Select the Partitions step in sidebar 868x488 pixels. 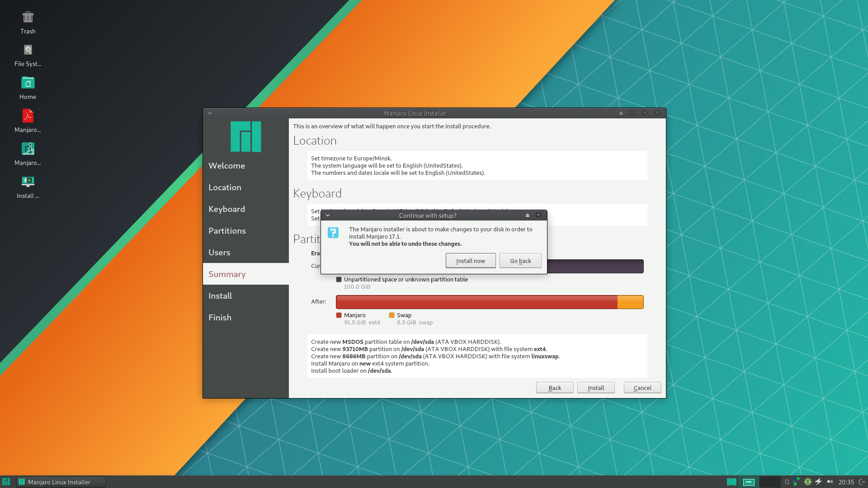(x=246, y=231)
